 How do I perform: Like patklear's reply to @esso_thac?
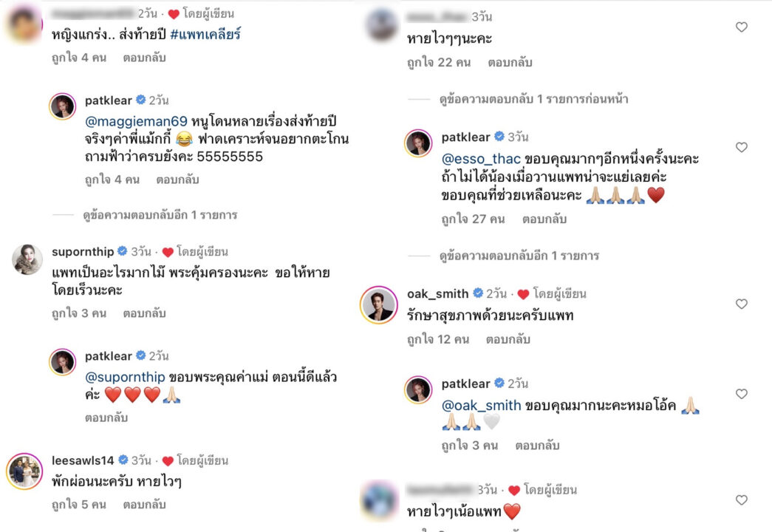(742, 147)
